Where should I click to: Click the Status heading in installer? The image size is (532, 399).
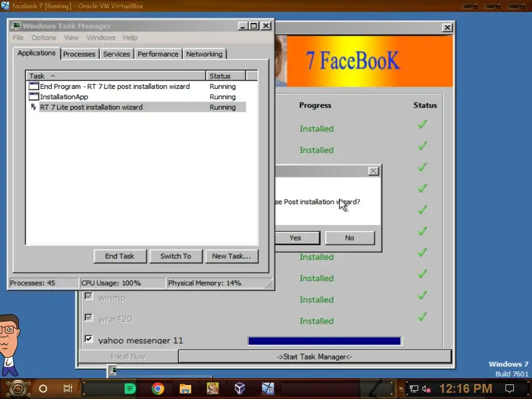[425, 105]
